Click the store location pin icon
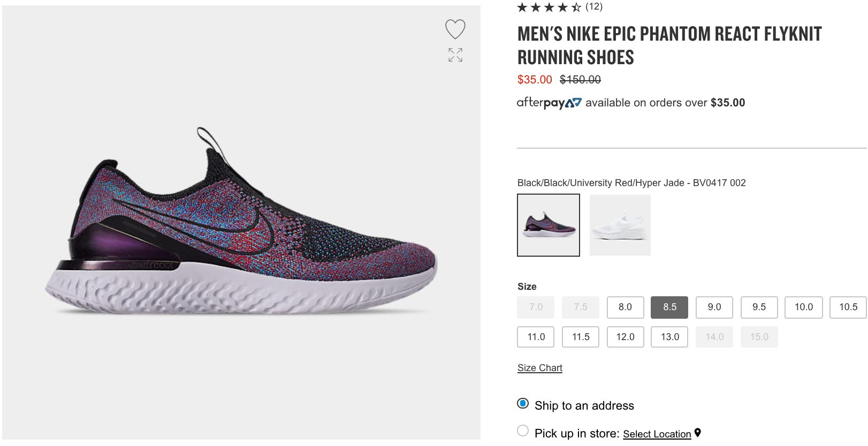 pos(698,433)
